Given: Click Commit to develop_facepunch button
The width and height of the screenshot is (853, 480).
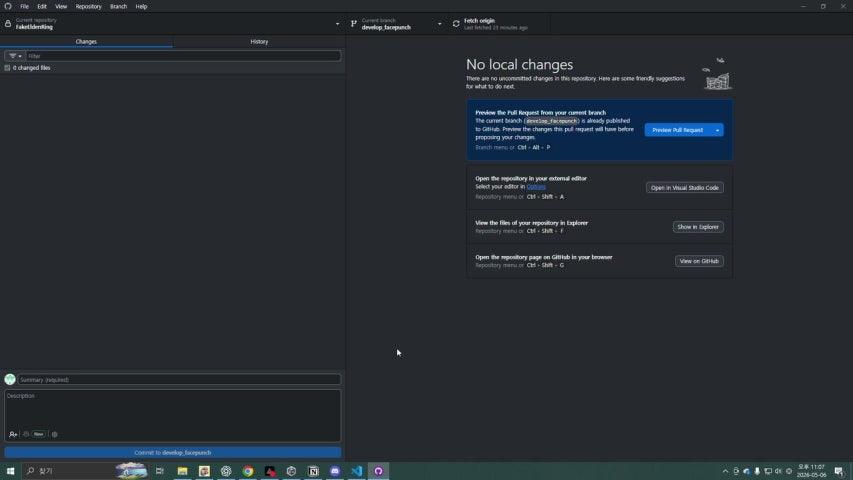Looking at the screenshot, I should pyautogui.click(x=172, y=452).
